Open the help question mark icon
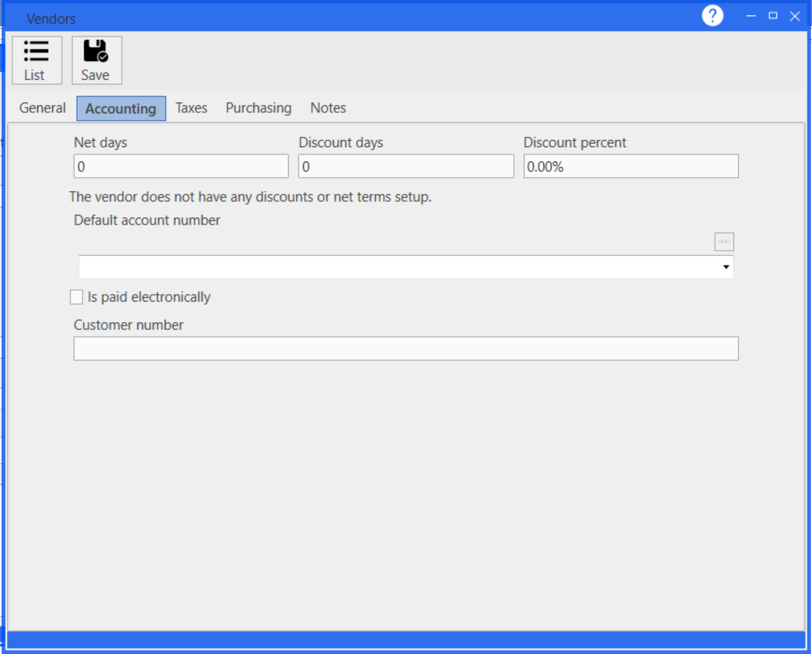Viewport: 812px width, 654px height. click(712, 16)
